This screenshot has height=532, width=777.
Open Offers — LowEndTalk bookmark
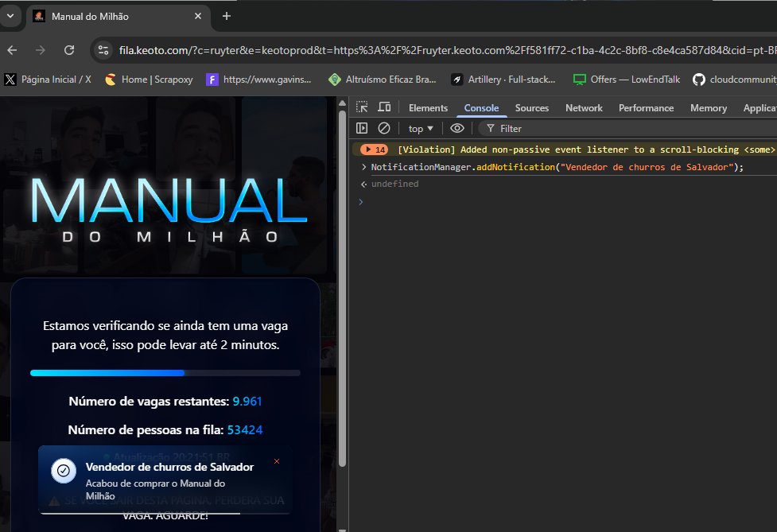[627, 80]
